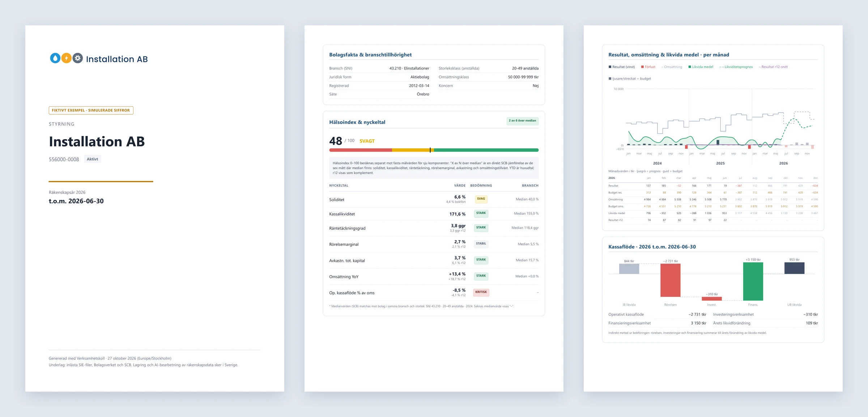Click the '50 000-99 999 tkr' Omsättningsklass value
The height and width of the screenshot is (417, 868).
[523, 77]
